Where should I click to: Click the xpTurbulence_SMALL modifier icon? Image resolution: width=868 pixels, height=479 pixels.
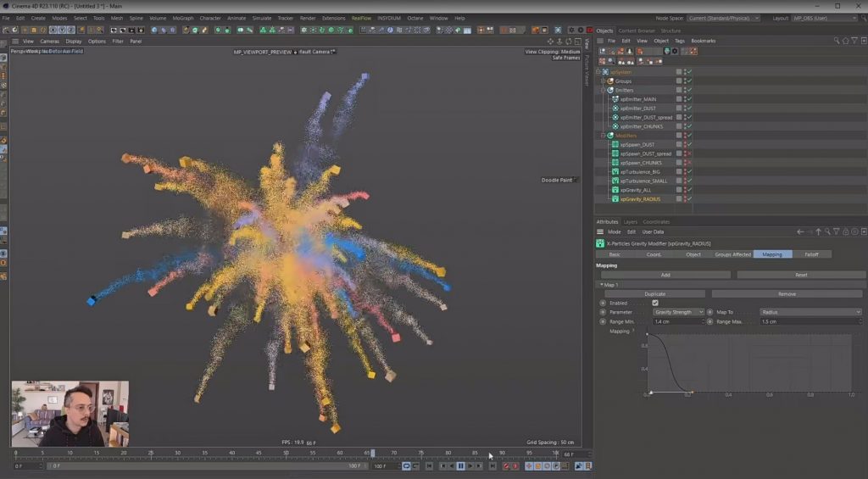click(x=615, y=181)
